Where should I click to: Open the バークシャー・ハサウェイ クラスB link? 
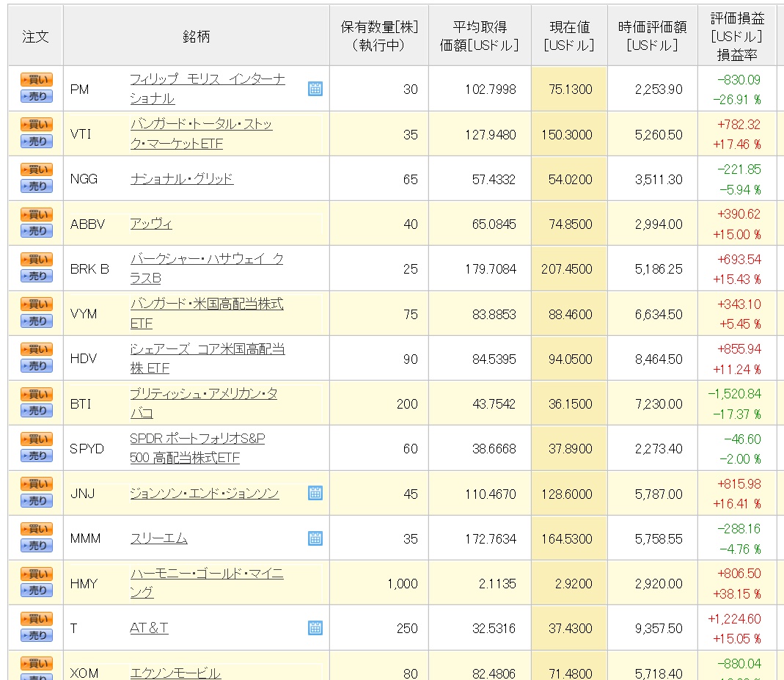(x=207, y=268)
